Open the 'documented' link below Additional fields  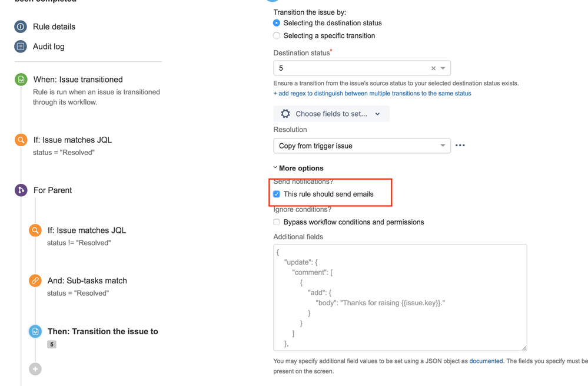coord(486,361)
